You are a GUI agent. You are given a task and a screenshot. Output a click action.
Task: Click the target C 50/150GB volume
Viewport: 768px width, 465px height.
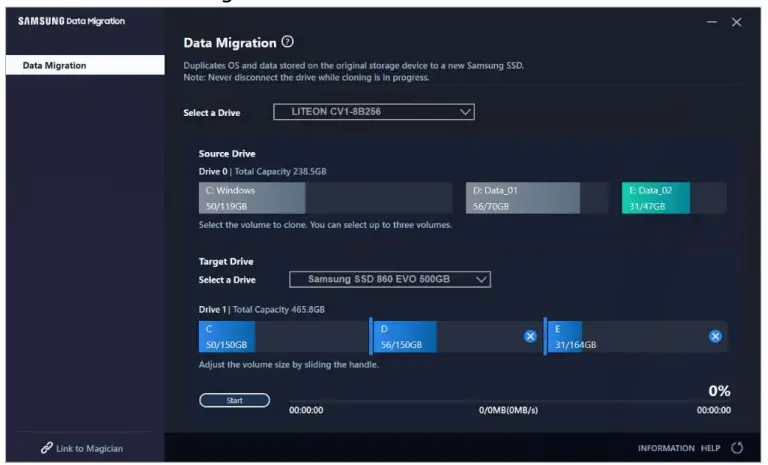pyautogui.click(x=283, y=336)
